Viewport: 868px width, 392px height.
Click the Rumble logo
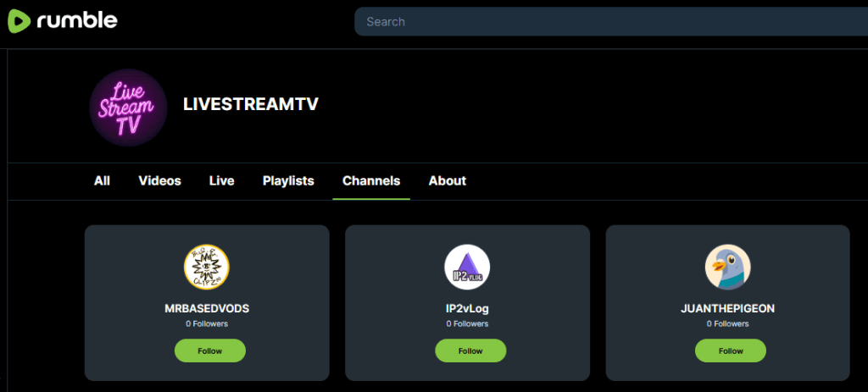tap(63, 21)
